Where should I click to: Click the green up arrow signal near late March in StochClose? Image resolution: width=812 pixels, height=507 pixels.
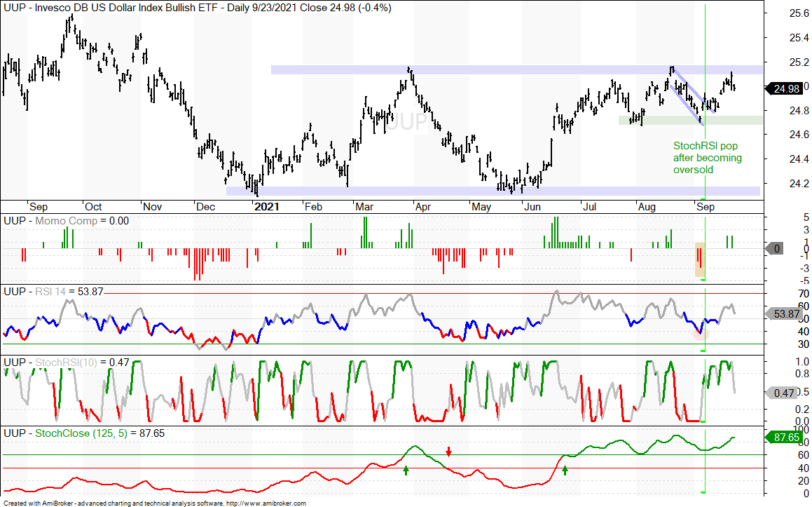pyautogui.click(x=406, y=471)
